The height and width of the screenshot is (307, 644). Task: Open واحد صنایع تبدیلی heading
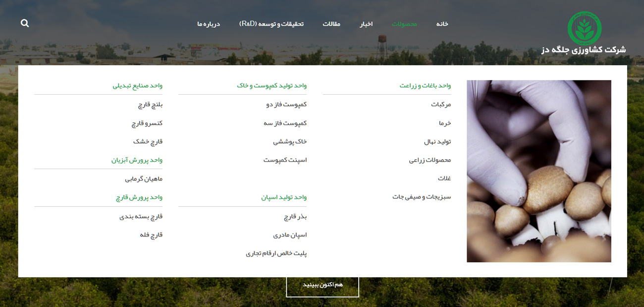click(137, 86)
